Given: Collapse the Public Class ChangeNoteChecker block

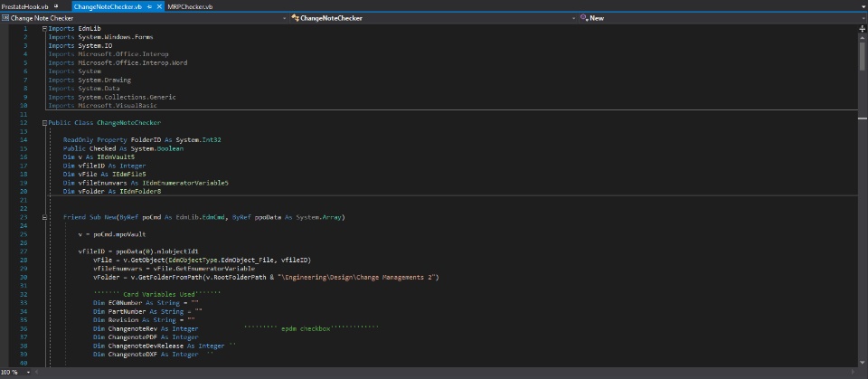Looking at the screenshot, I should [x=45, y=122].
